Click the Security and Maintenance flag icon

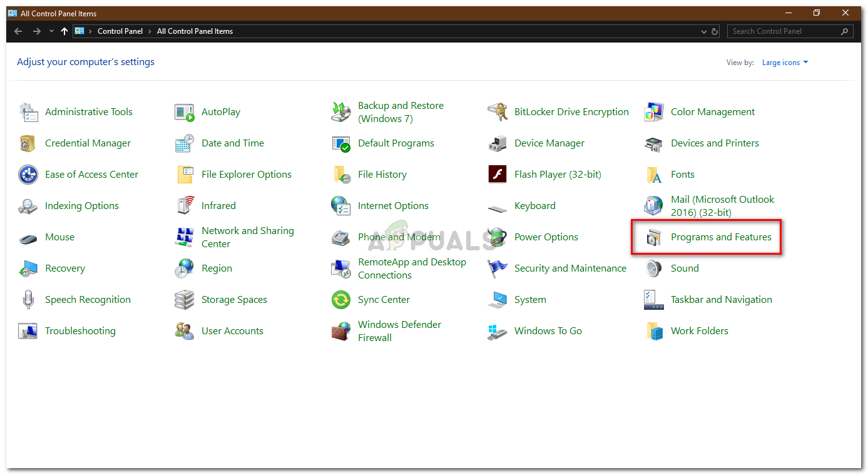[x=498, y=268]
